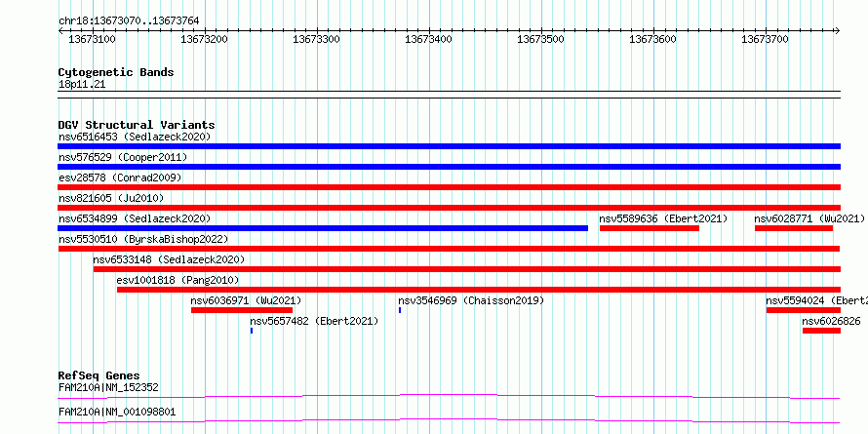868x434 pixels.
Task: Click the Cytogenetic Bands track heading
Action: [x=116, y=72]
